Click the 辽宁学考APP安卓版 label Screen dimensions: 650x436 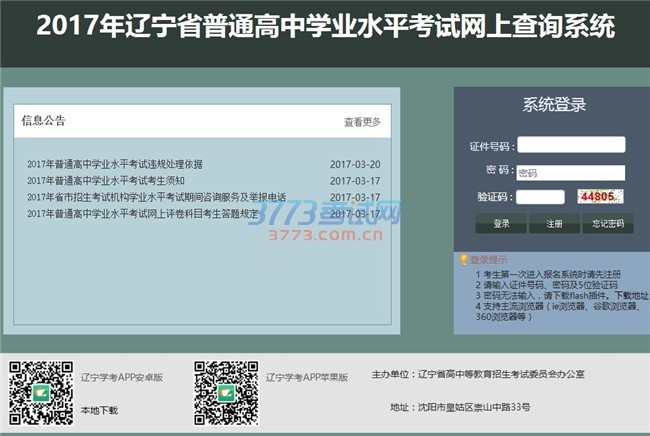[x=122, y=378]
